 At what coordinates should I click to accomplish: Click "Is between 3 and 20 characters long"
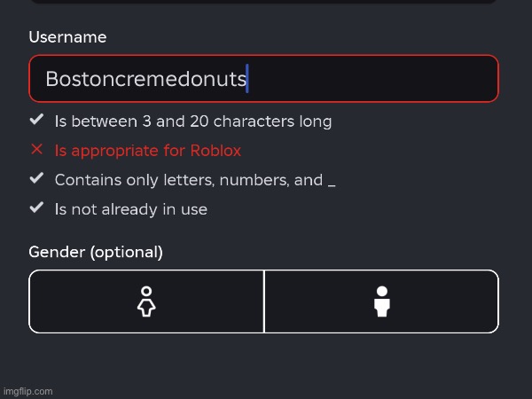click(x=193, y=121)
